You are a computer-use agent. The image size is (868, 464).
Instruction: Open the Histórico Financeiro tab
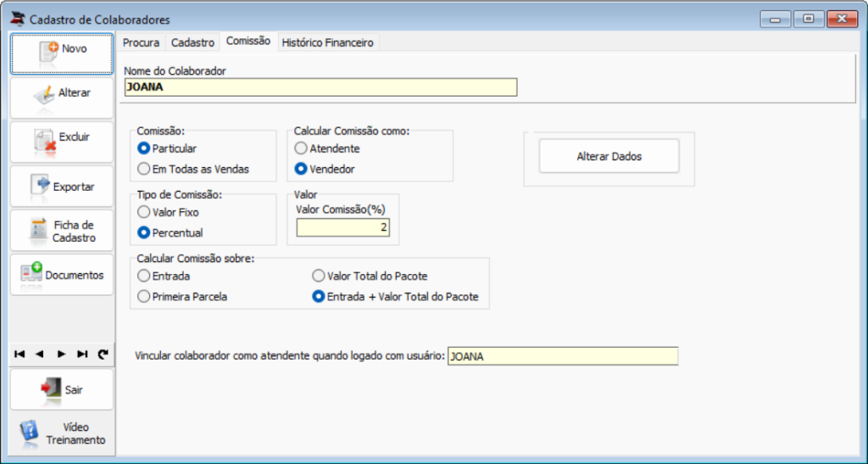(x=328, y=42)
